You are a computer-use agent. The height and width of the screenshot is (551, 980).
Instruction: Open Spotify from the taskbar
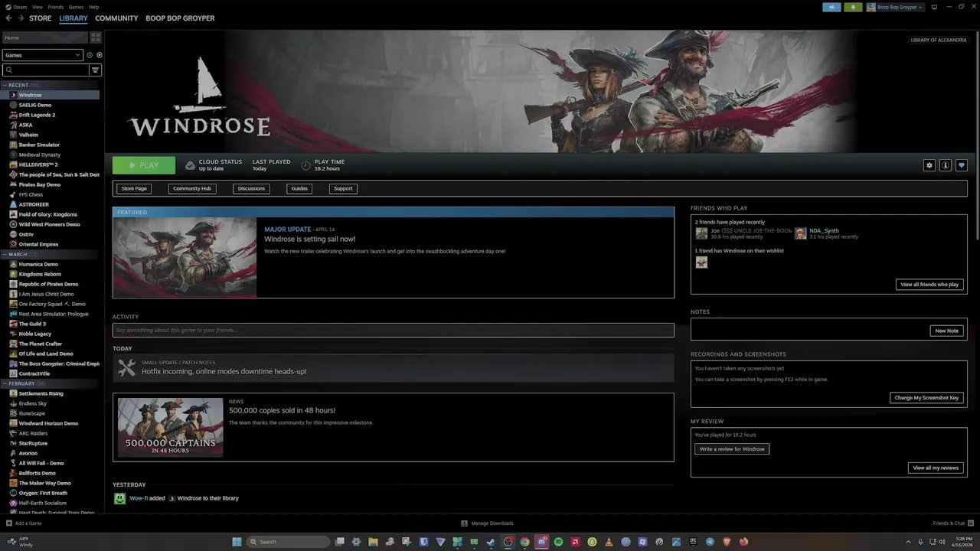558,542
